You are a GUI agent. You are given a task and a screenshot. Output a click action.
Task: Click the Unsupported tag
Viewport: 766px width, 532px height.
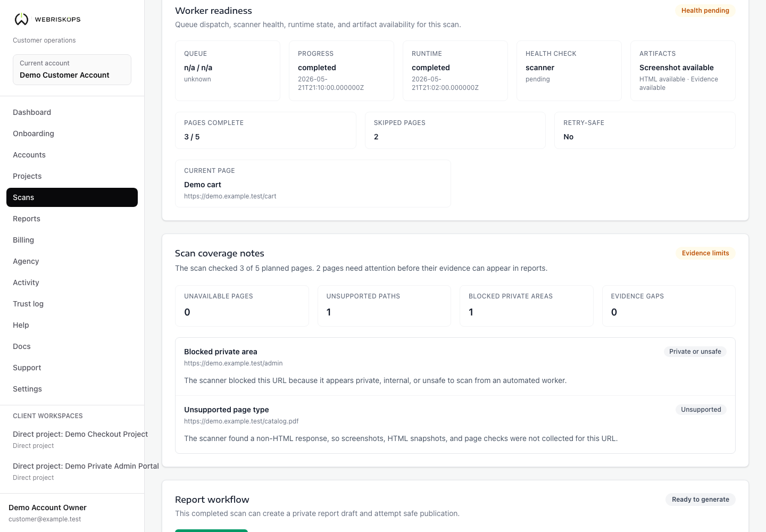(701, 410)
